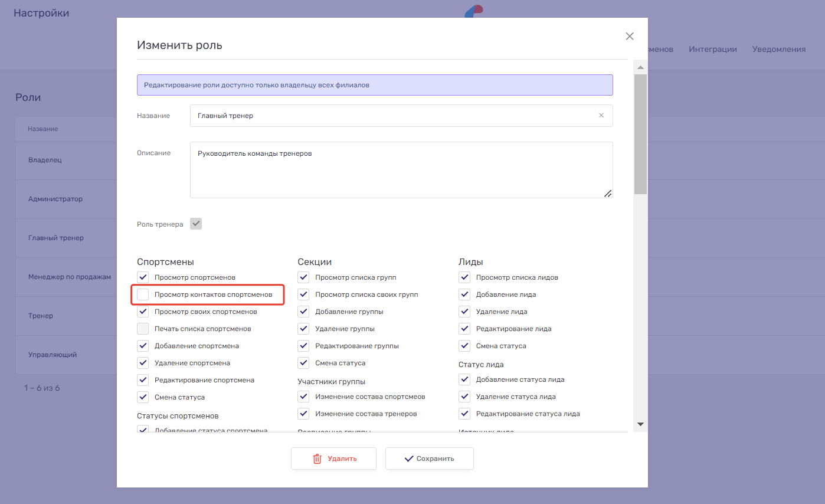Viewport: 825px width, 504px height.
Task: Uncheck Удаление спортсмена permission
Action: pyautogui.click(x=143, y=363)
